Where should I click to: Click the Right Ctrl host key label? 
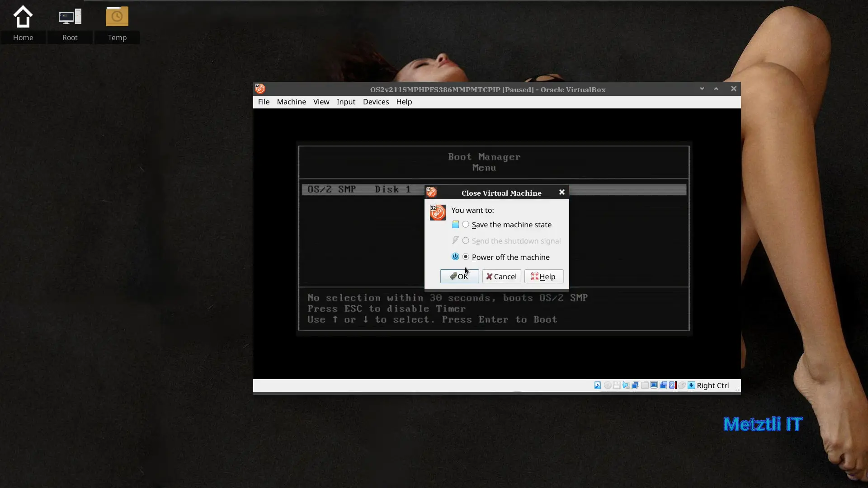712,385
